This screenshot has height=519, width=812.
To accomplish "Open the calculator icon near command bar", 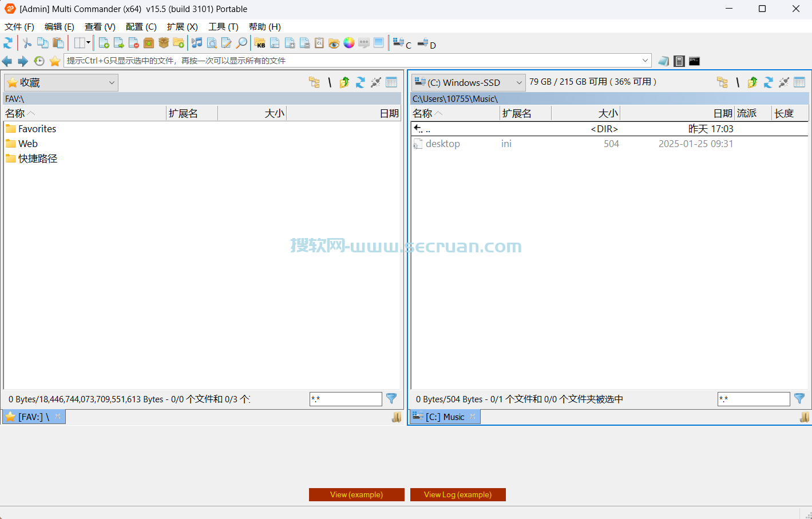I will point(679,61).
